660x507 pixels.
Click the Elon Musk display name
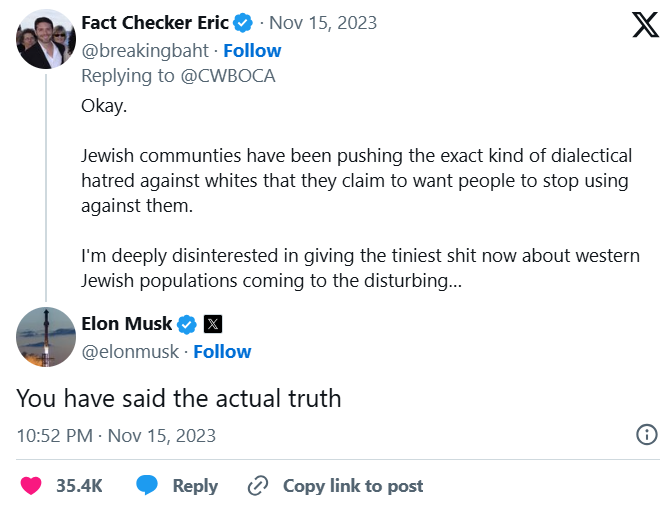tap(126, 324)
